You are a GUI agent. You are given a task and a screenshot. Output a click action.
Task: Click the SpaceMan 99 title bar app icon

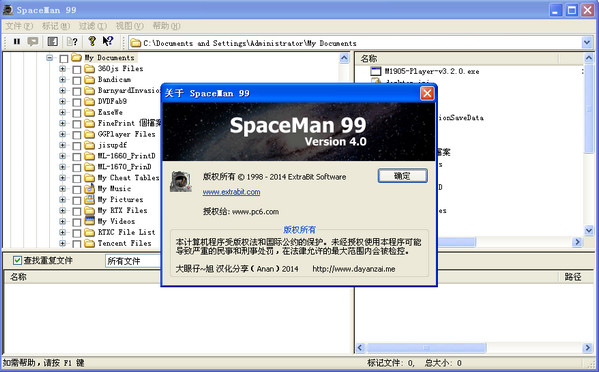coord(8,10)
